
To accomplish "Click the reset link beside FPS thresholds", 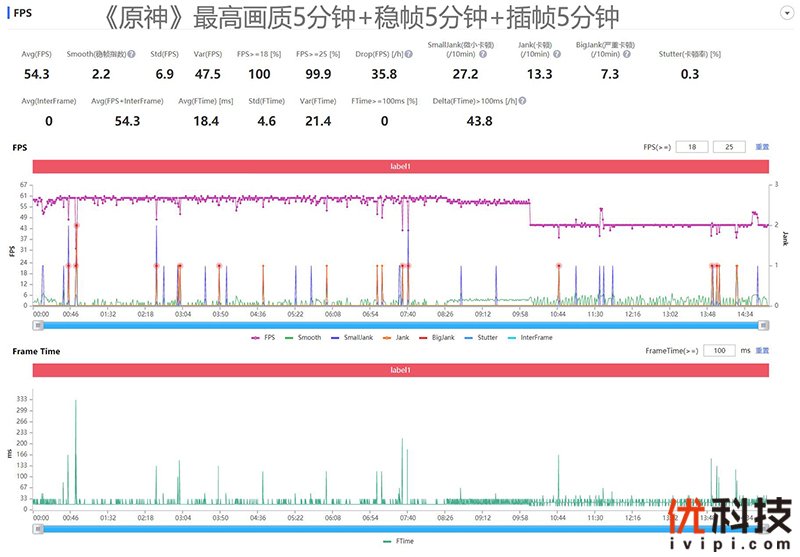I will click(762, 147).
